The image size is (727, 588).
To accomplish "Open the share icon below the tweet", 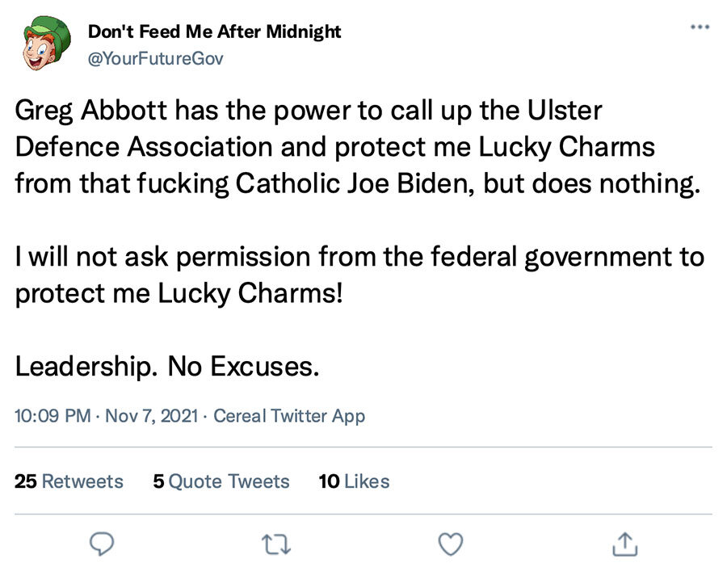I will pos(624,544).
